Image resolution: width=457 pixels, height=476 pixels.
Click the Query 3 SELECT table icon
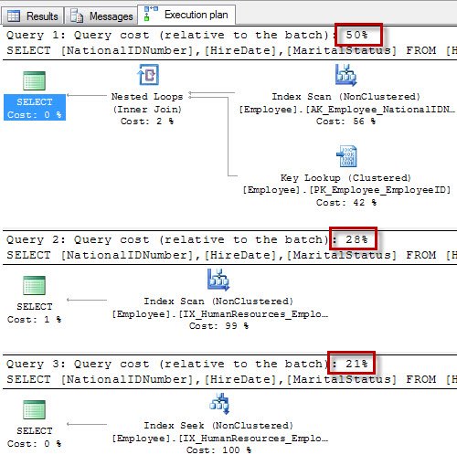coord(35,409)
